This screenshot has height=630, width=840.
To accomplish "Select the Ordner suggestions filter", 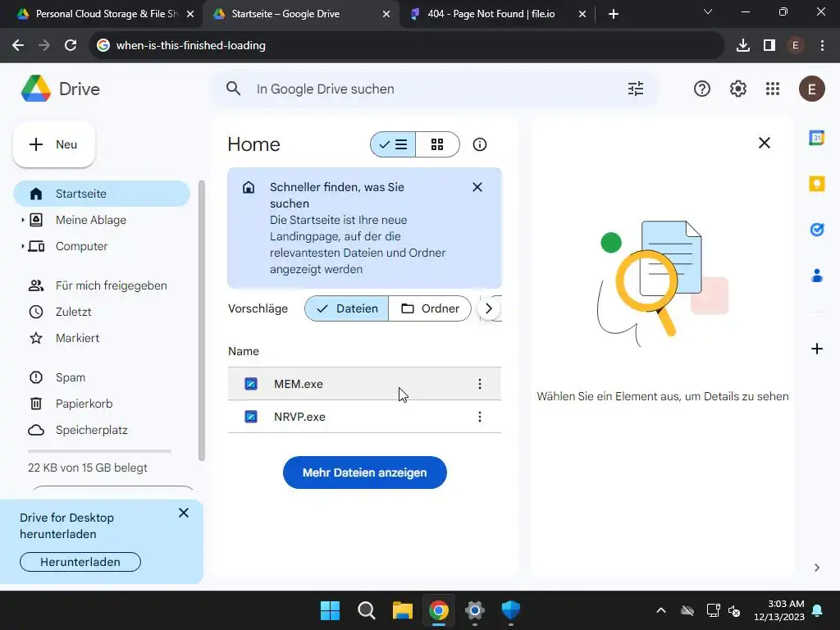I will [430, 308].
